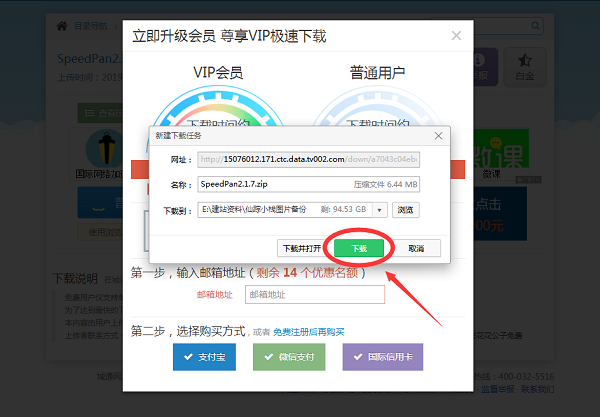Click the green 下载 button
The width and height of the screenshot is (600, 417).
pyautogui.click(x=359, y=248)
